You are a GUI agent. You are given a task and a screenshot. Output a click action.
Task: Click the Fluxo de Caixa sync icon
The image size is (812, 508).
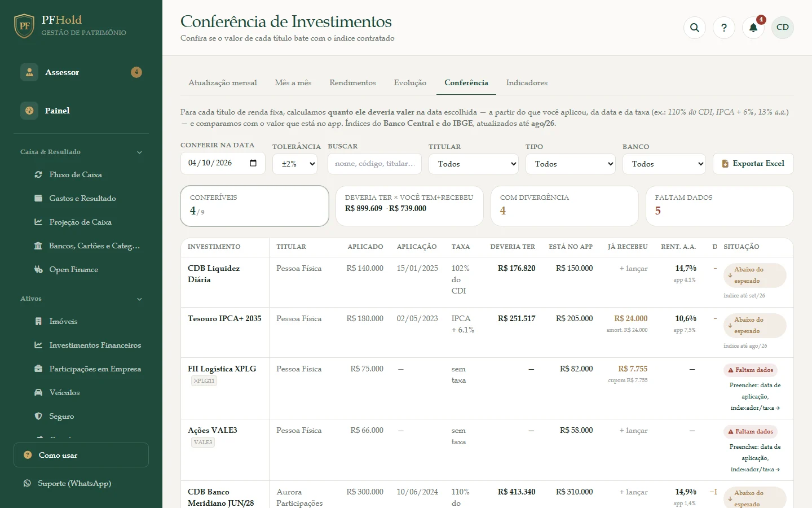coord(38,175)
